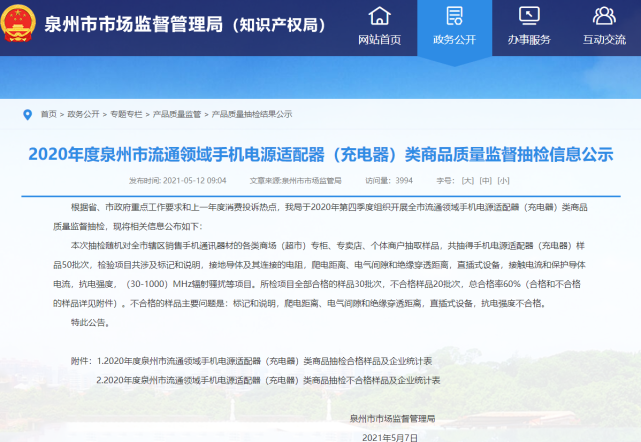Click the national emblem logo
641x442 pixels.
pos(17,23)
